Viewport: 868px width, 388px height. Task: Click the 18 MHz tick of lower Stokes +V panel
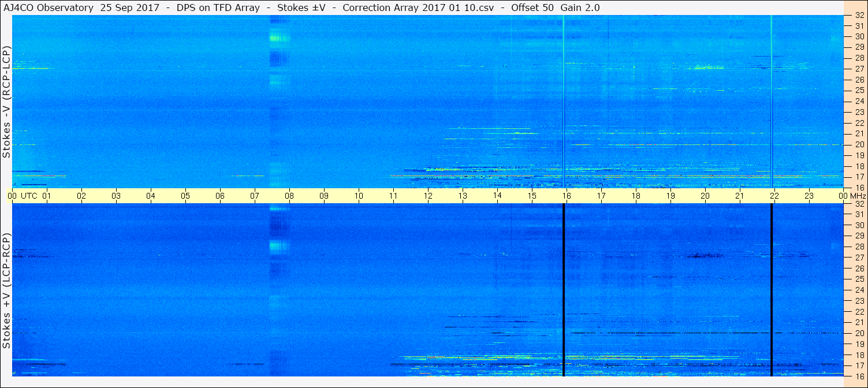pos(859,355)
